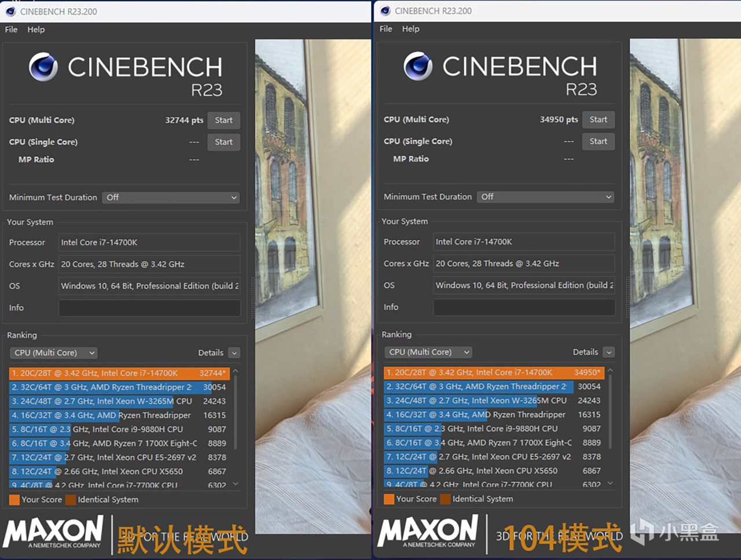Select the 32C/64T Threadripper row in left window
Viewport: 741px width, 560px height.
pos(119,388)
